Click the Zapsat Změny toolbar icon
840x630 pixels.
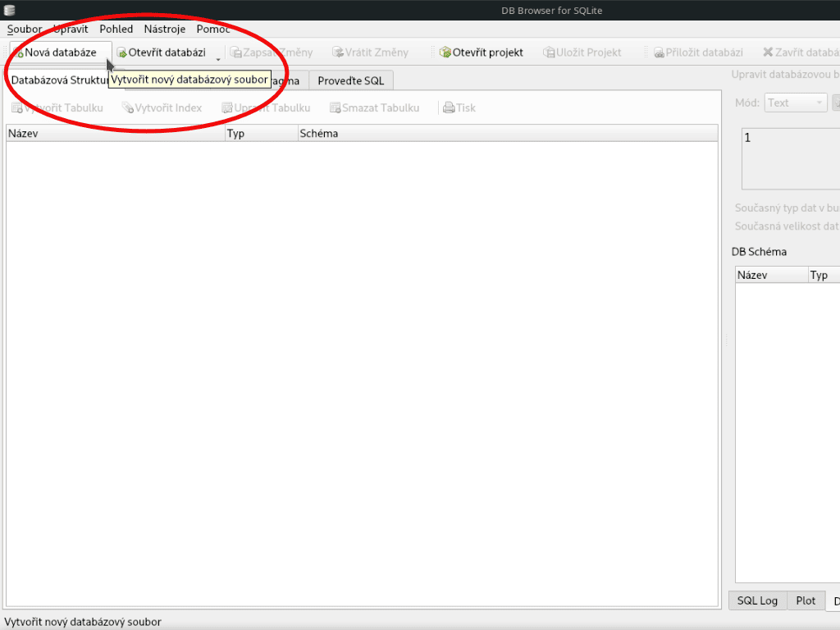coord(235,52)
